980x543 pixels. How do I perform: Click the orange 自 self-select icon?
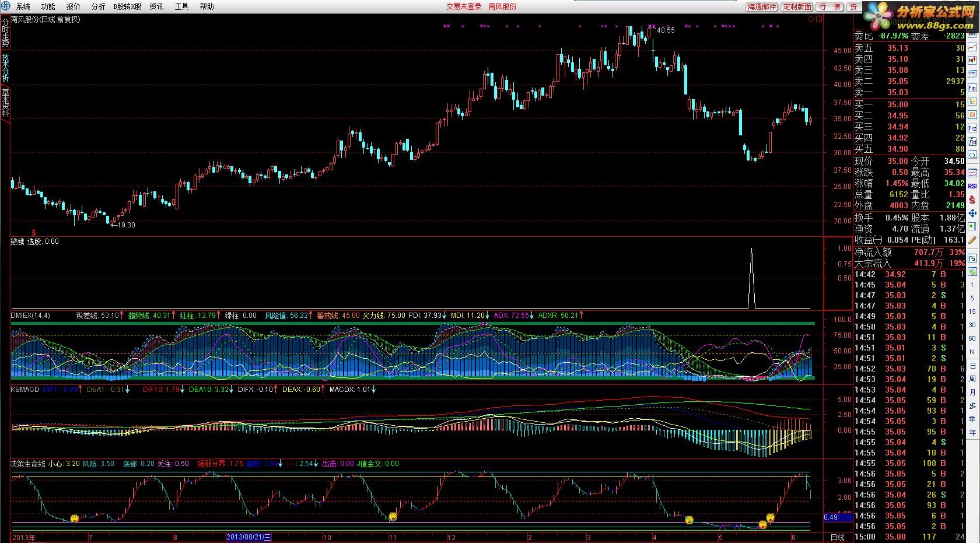pos(972,114)
